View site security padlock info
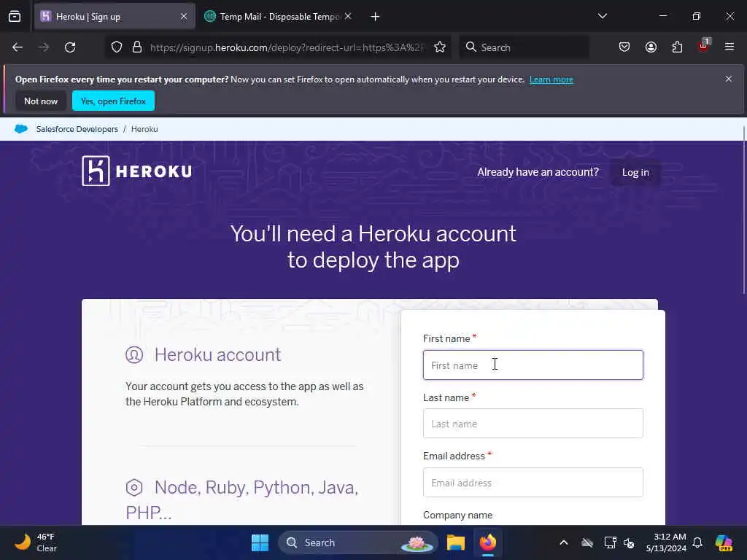 pos(137,47)
